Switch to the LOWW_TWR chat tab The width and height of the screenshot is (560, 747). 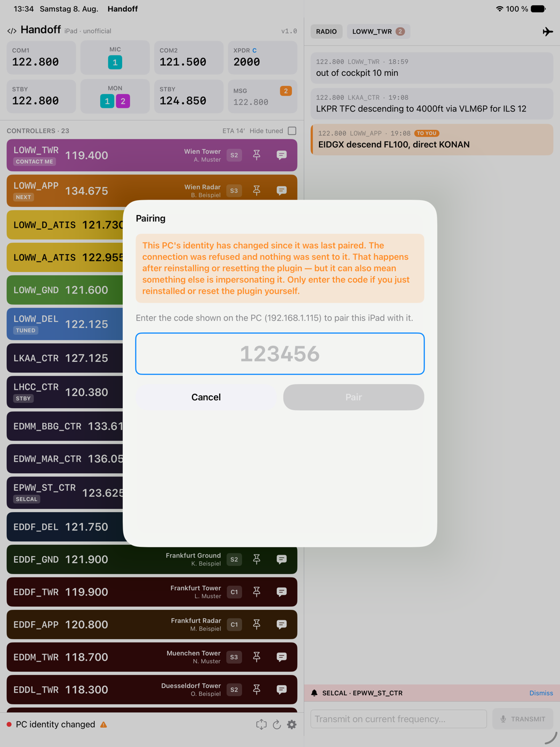pos(378,31)
